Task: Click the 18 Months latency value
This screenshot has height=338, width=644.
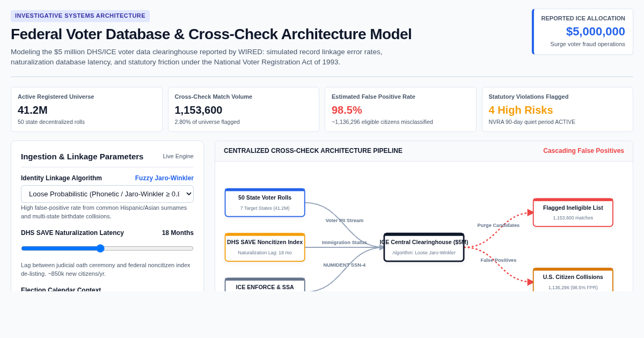Action: click(178, 233)
